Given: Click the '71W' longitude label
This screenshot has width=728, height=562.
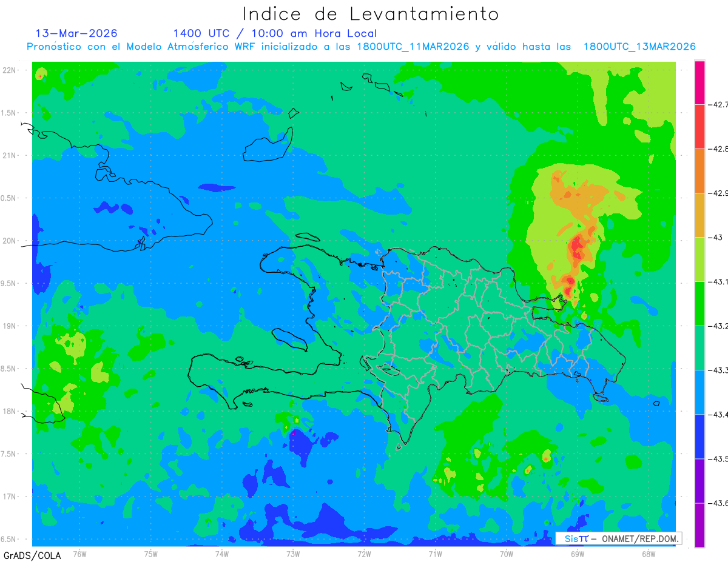Looking at the screenshot, I should pyautogui.click(x=435, y=553).
